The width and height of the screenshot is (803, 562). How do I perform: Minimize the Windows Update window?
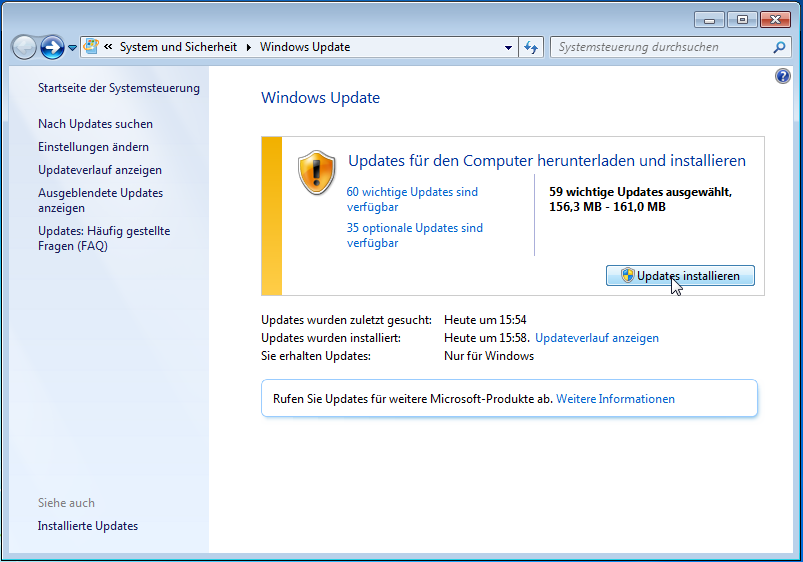click(709, 20)
